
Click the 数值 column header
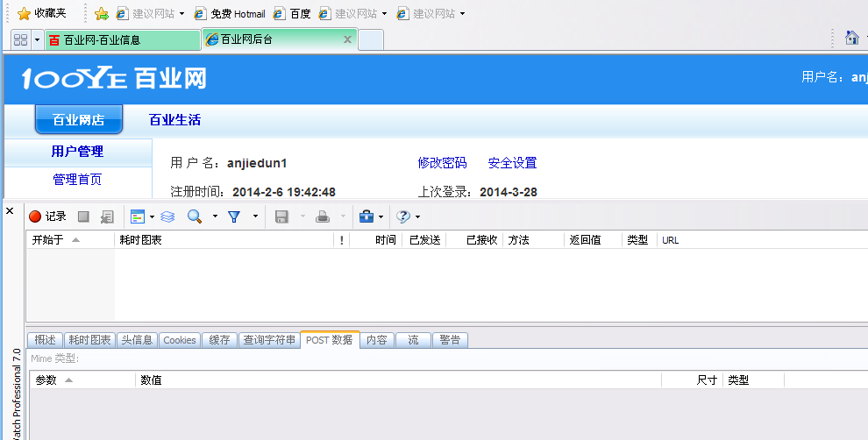[398, 380]
